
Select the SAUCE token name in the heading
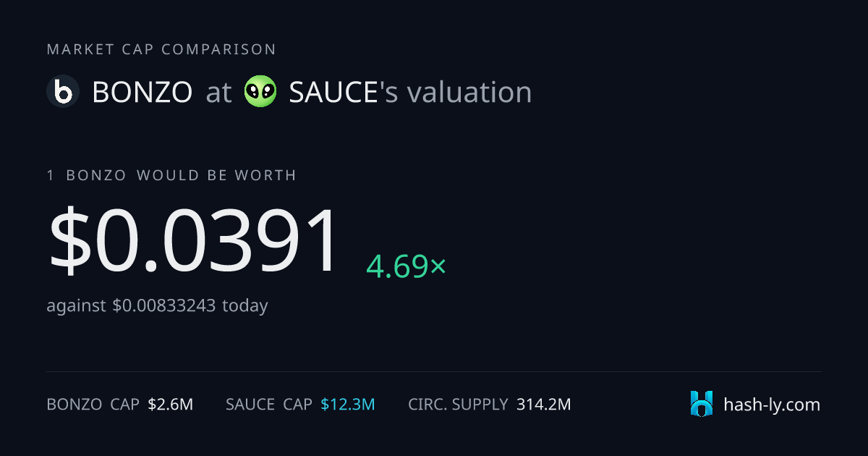[334, 93]
